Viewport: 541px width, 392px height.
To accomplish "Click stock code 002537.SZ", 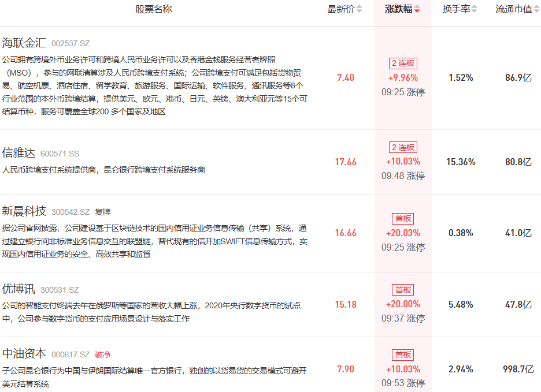I will [71, 43].
